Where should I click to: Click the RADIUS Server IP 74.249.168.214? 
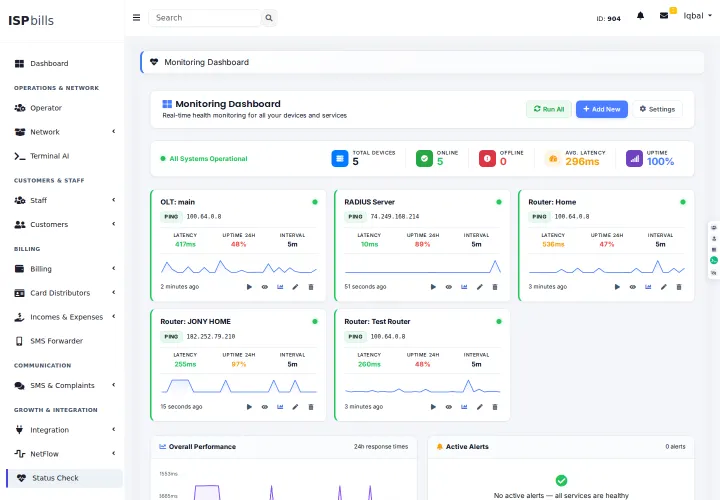point(395,216)
